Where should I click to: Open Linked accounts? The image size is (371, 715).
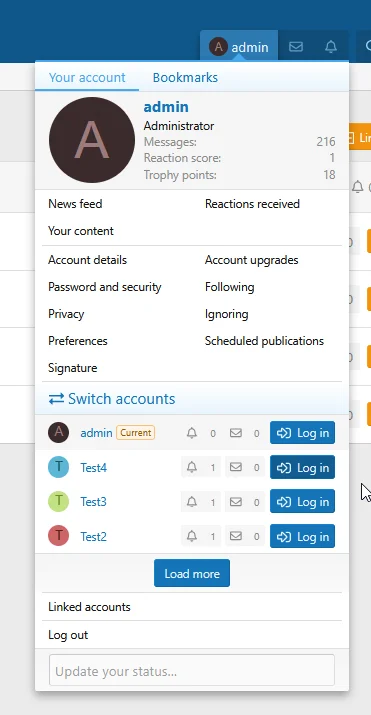pos(89,607)
